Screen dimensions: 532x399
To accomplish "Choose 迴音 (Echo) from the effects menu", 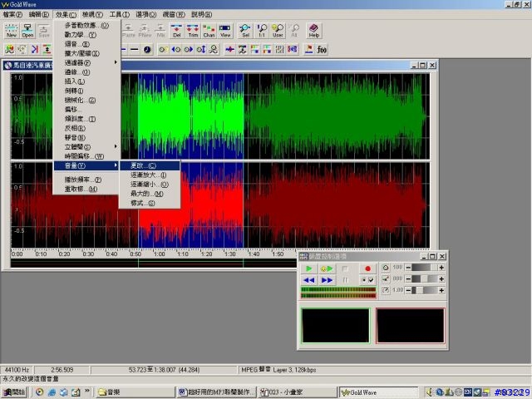I will (86, 44).
